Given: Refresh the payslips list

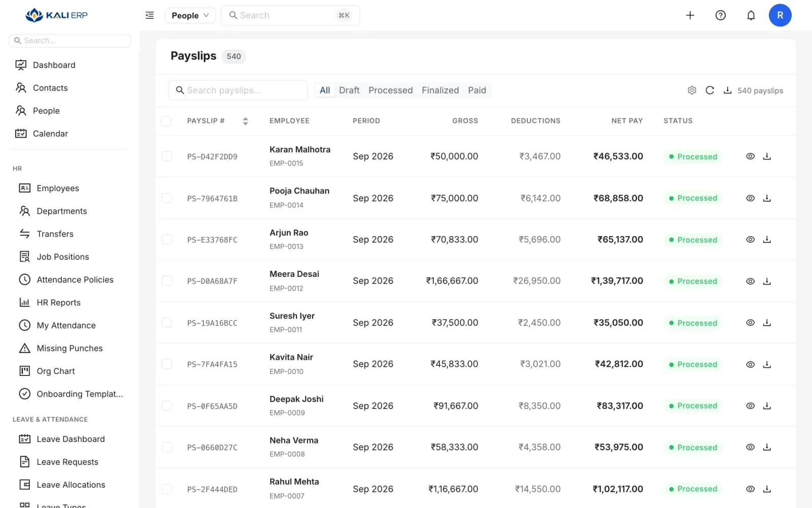Looking at the screenshot, I should [x=710, y=90].
